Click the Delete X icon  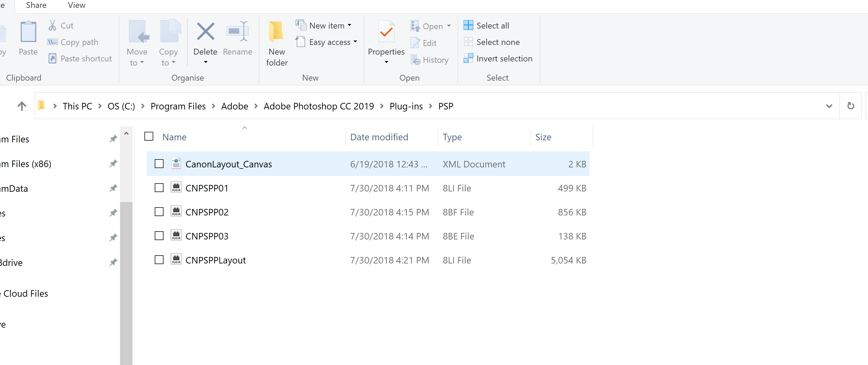coord(205,32)
